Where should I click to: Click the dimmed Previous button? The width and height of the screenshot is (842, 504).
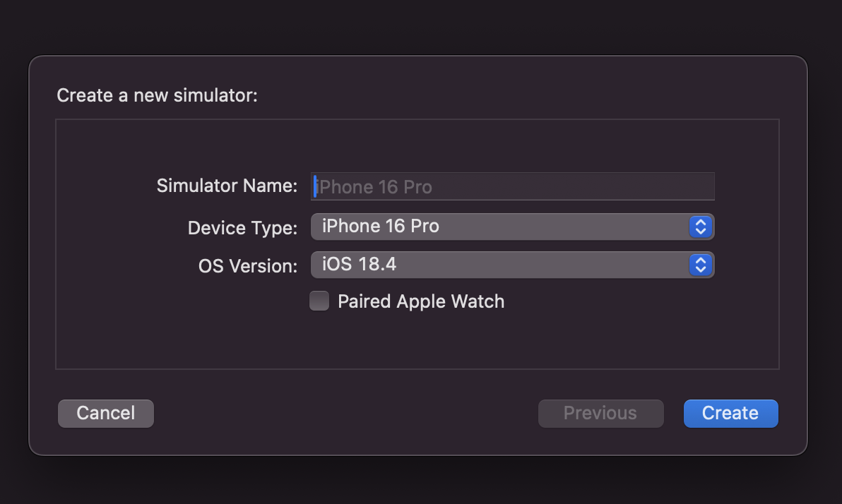tap(601, 413)
